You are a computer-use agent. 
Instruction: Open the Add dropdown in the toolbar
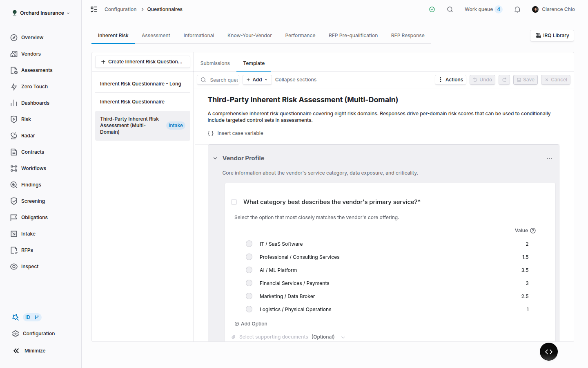coord(257,80)
